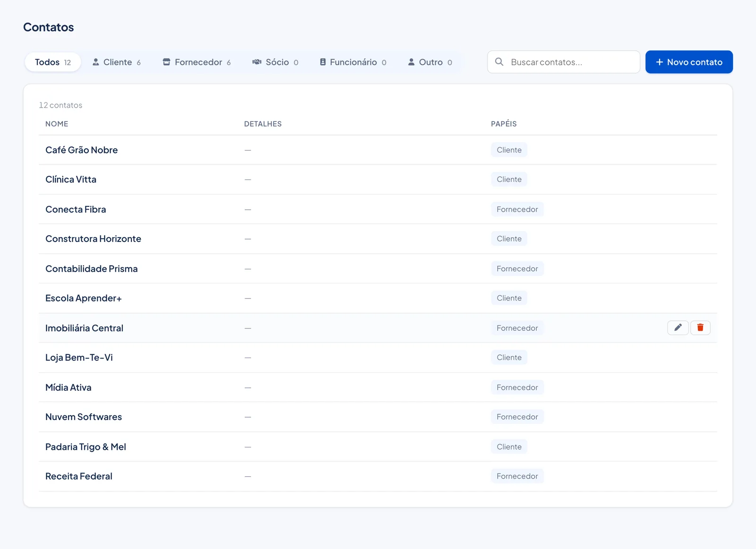Click the magnifier icon in the search box
This screenshot has width=756, height=549.
click(x=499, y=62)
